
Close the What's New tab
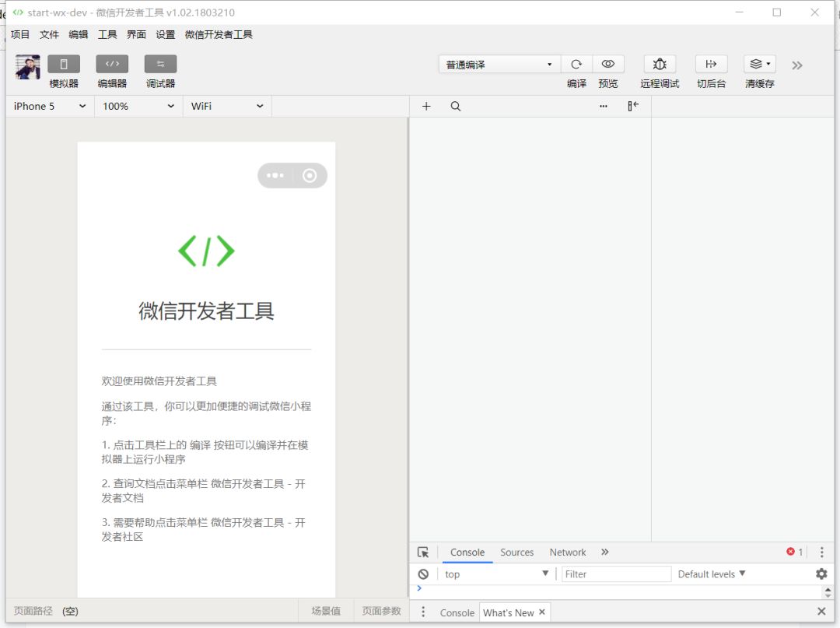click(x=542, y=612)
